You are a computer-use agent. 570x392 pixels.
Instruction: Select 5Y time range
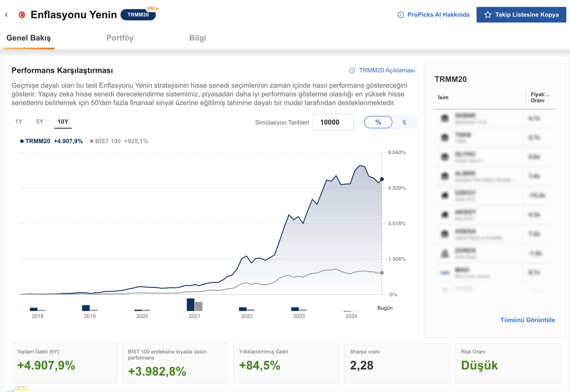click(x=40, y=121)
